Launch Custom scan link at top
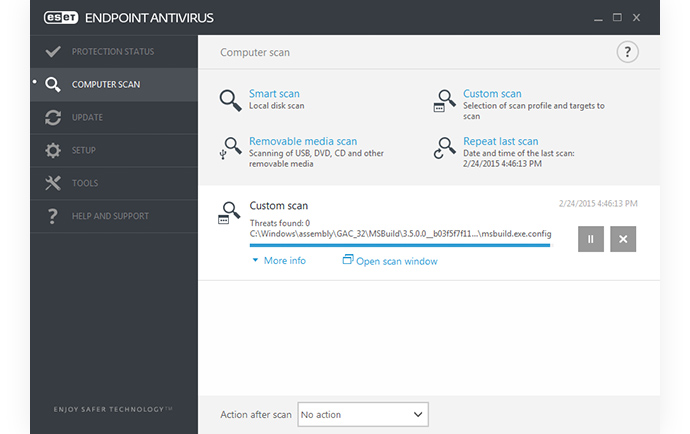The height and width of the screenshot is (434, 690). [x=492, y=94]
